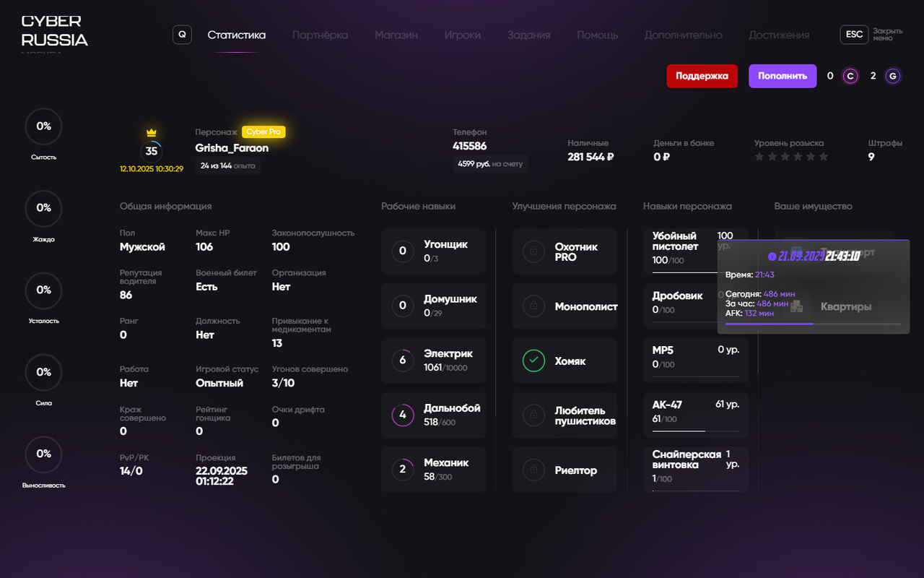Open the Дополнительно tab

tap(684, 35)
